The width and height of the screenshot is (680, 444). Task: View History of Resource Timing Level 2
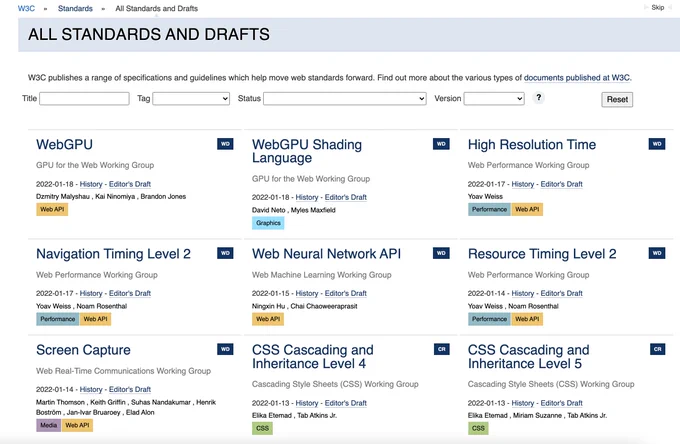[x=523, y=293]
